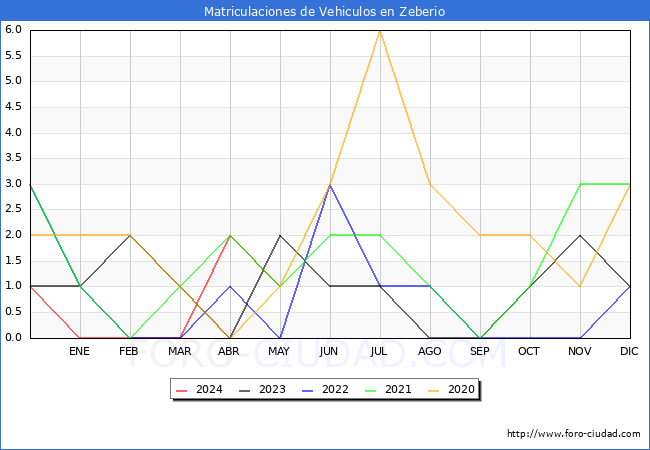Click the 2020 legend entry label
Viewport: 650px width, 450px height.
(461, 390)
